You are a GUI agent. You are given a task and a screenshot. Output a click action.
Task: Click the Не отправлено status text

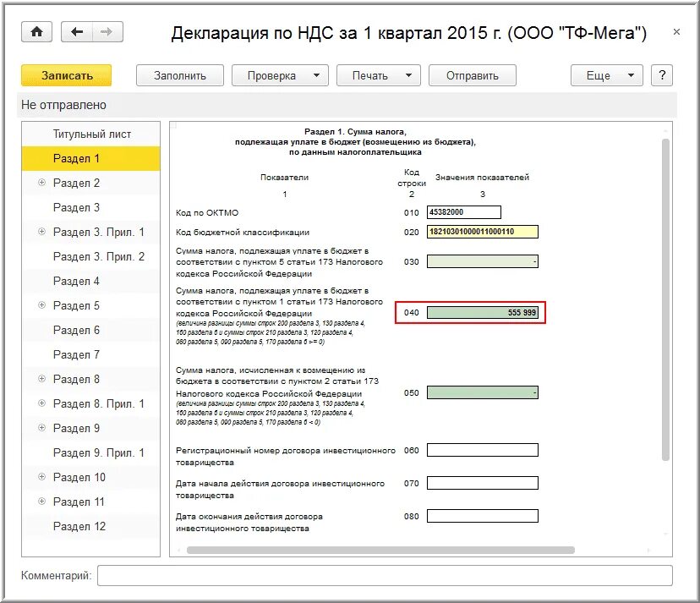tap(64, 105)
